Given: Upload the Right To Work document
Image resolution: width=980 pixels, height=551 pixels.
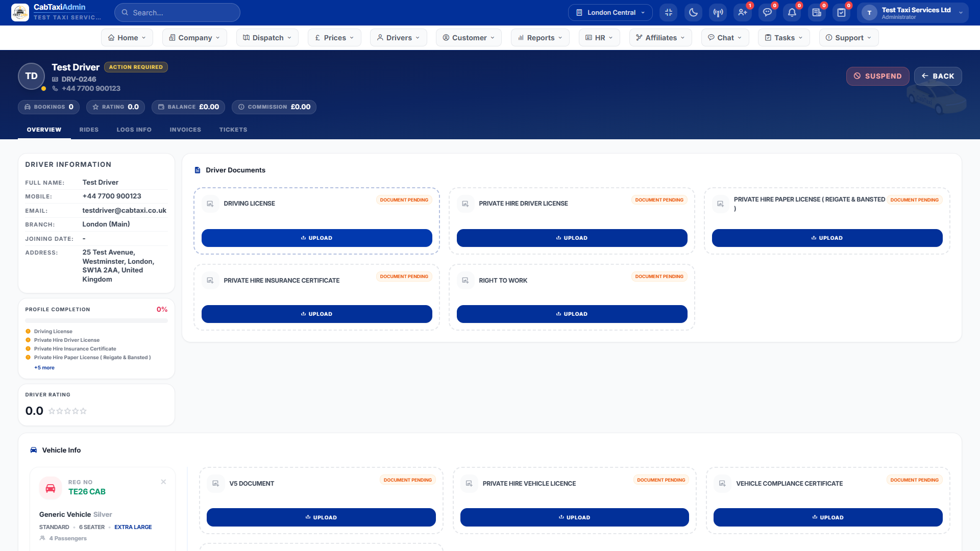Looking at the screenshot, I should tap(572, 314).
